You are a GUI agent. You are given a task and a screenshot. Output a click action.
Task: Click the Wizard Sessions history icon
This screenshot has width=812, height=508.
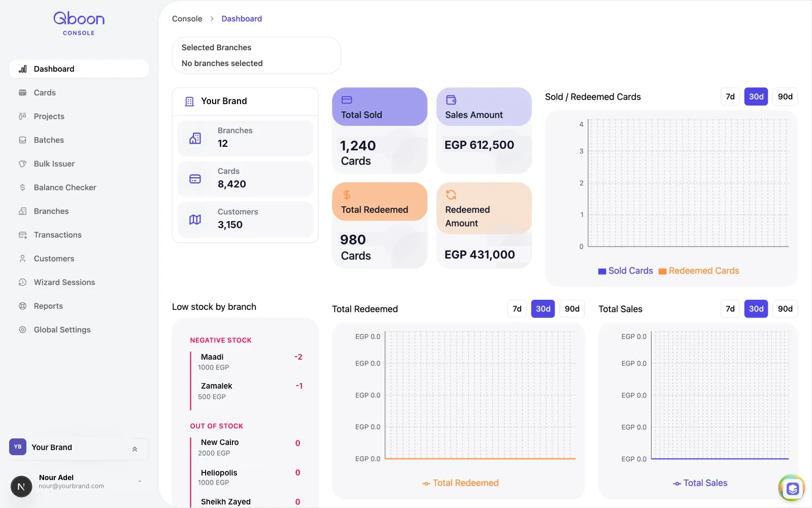pos(22,282)
